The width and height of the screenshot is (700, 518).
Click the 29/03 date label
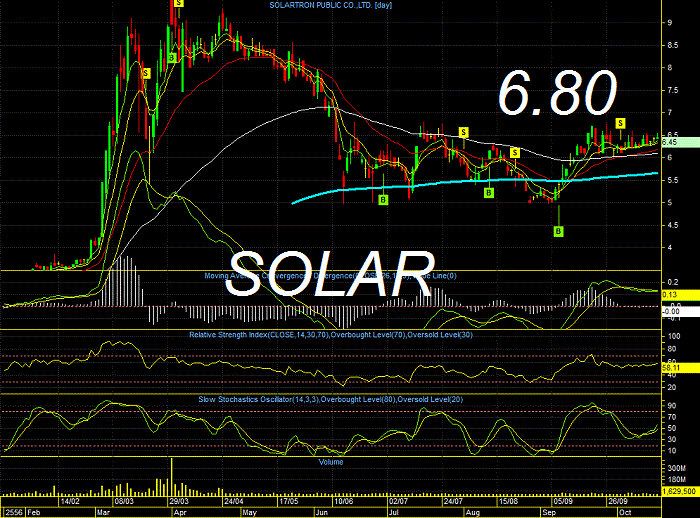(178, 501)
